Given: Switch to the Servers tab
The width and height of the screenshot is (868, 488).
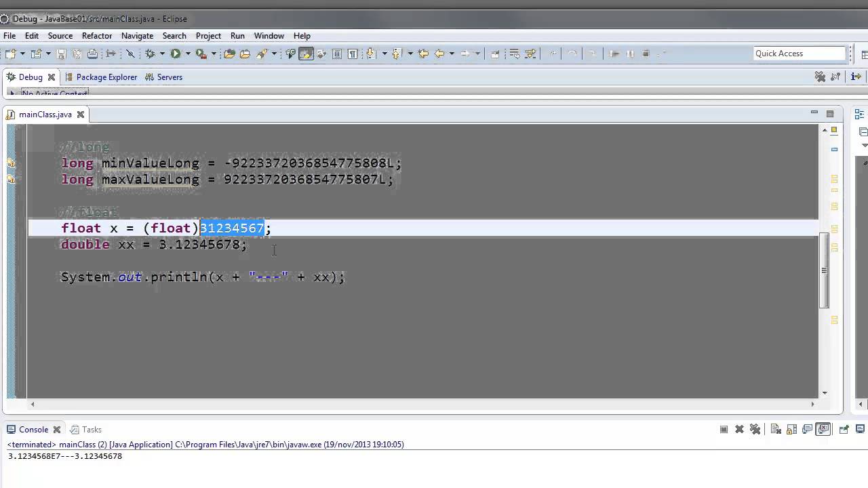Looking at the screenshot, I should point(163,77).
